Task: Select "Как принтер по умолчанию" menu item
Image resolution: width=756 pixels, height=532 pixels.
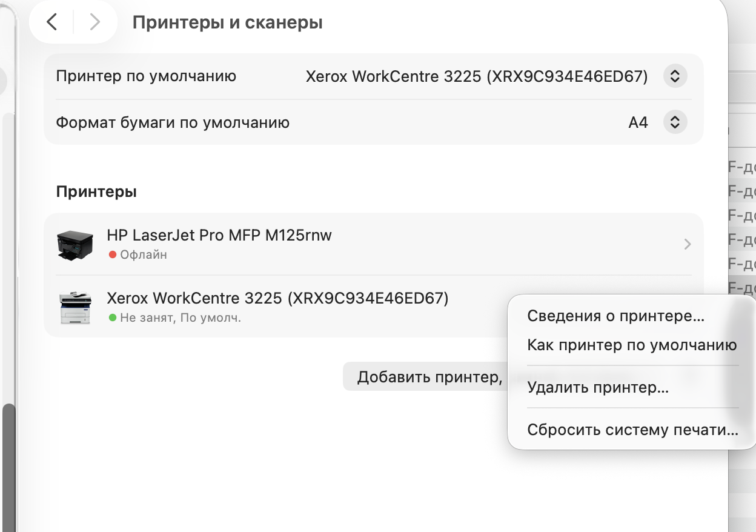Action: coord(632,345)
